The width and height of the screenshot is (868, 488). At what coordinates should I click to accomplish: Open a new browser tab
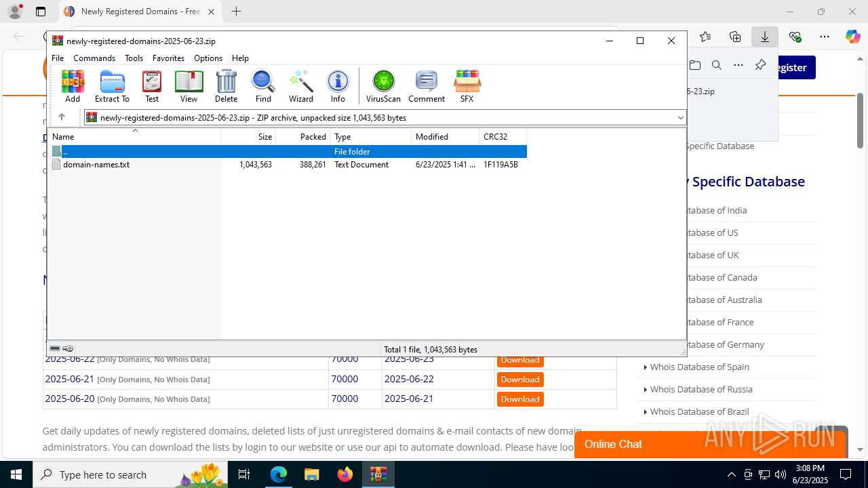[236, 12]
